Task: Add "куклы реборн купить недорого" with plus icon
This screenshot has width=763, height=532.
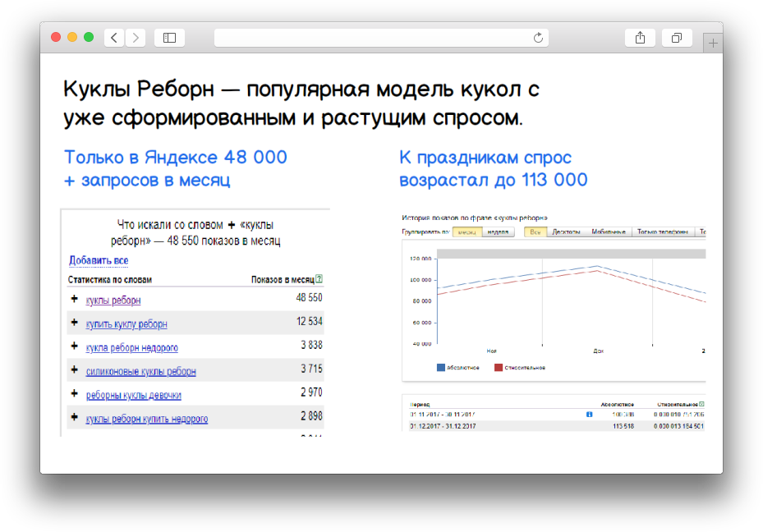Action: (x=75, y=417)
